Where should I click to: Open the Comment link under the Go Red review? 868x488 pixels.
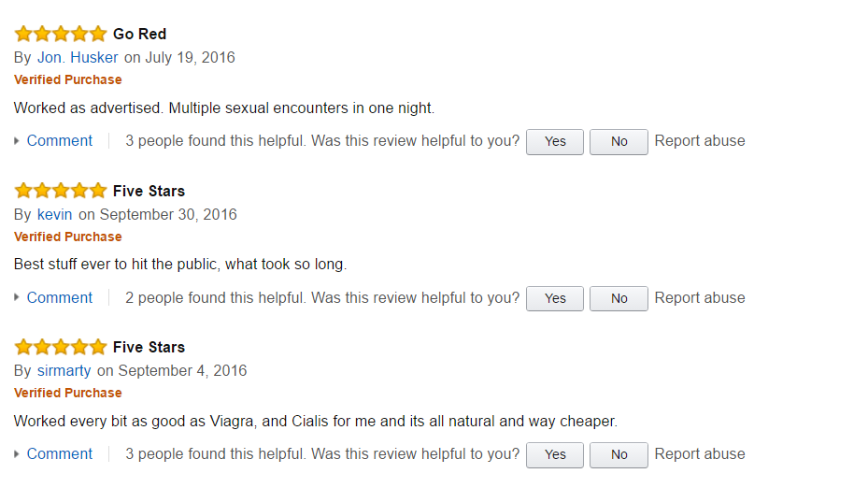(x=60, y=141)
